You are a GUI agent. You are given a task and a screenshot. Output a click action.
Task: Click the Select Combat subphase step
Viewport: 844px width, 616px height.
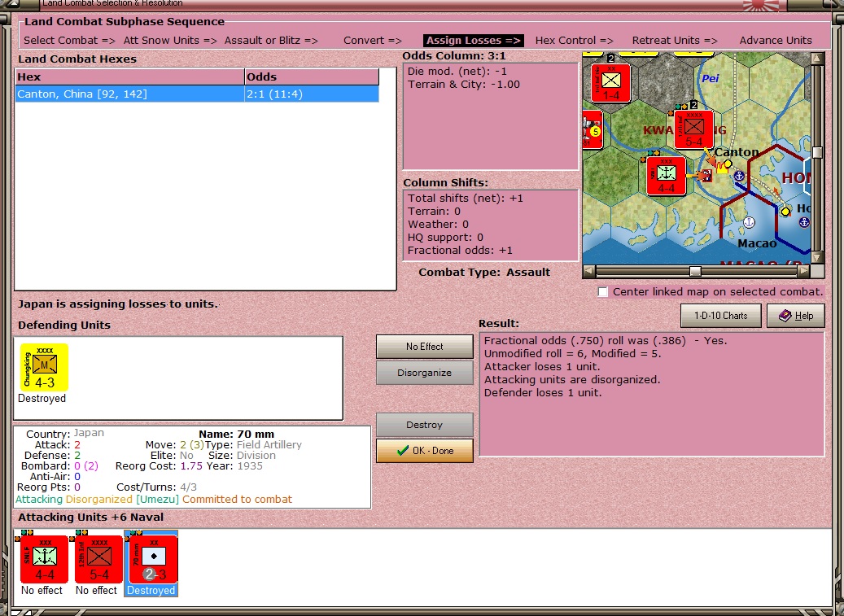(69, 41)
